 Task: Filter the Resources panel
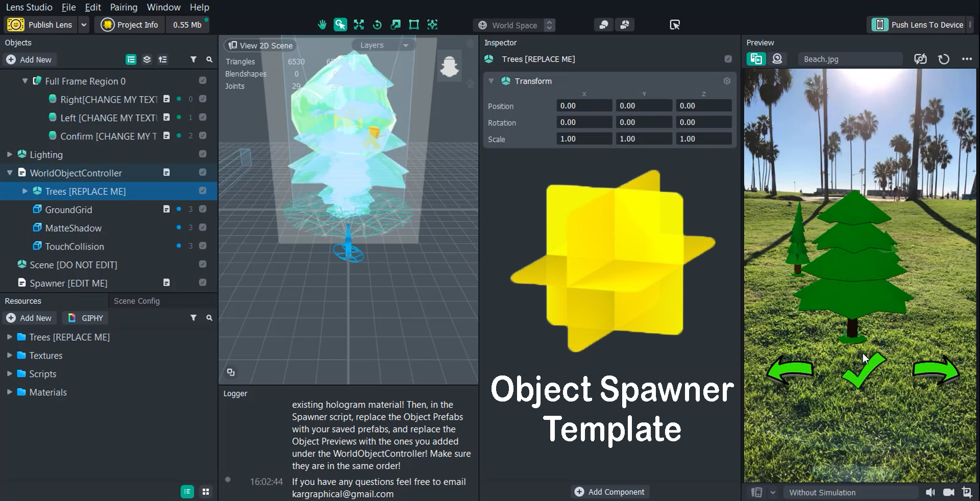coord(193,318)
